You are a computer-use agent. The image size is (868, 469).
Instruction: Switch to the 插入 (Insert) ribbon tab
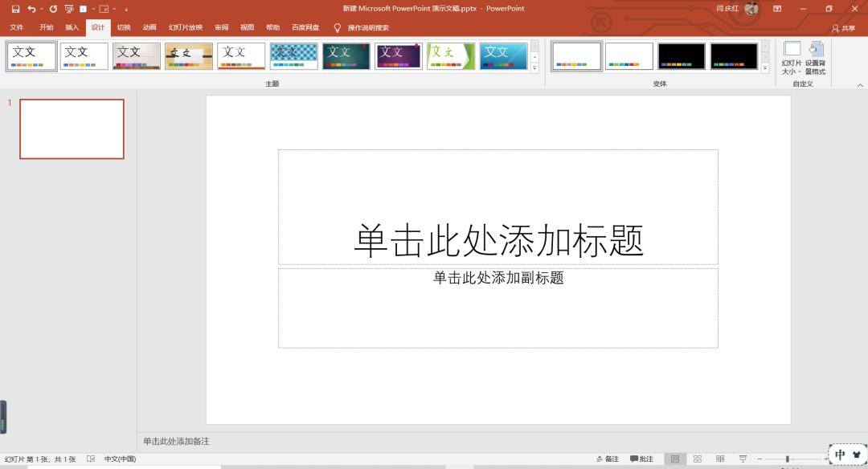[x=72, y=27]
